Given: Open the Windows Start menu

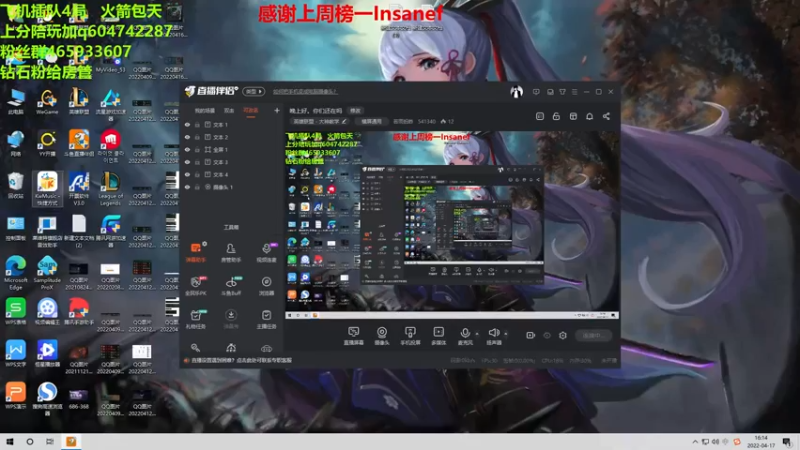Looking at the screenshot, I should (10, 442).
